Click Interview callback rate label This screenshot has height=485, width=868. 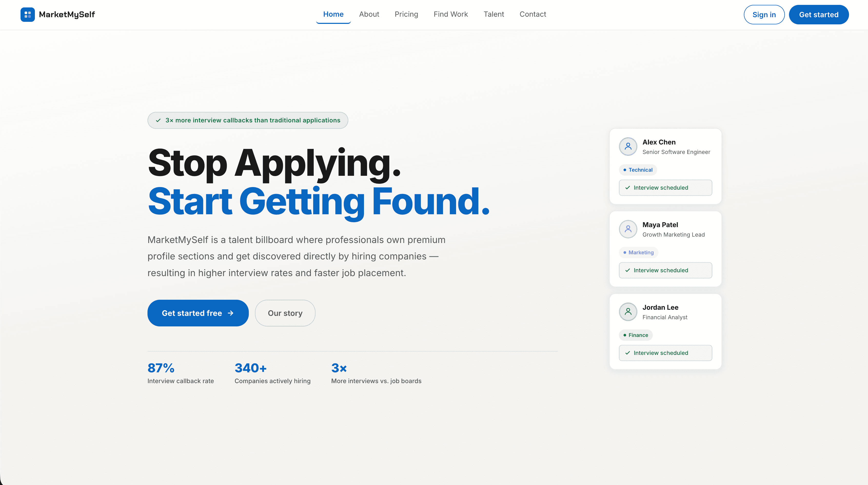tap(181, 381)
